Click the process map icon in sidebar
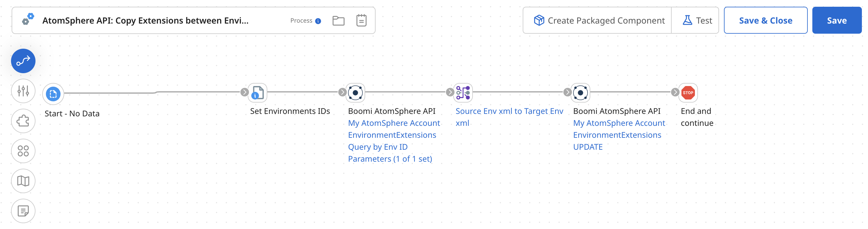Viewport: 868px width, 229px height. pos(23,181)
